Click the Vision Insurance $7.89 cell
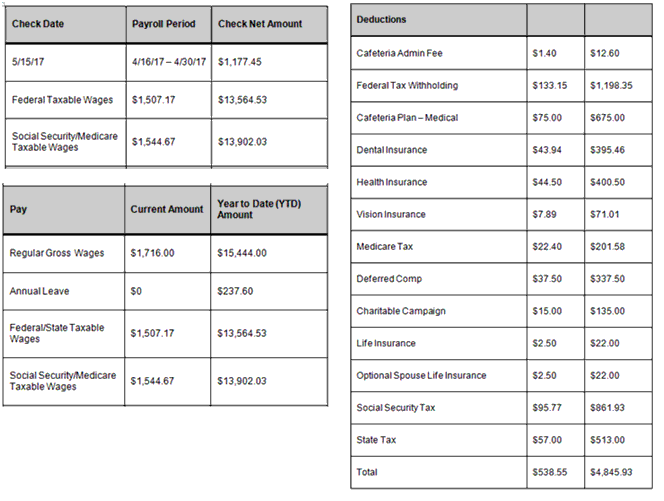 pyautogui.click(x=556, y=214)
